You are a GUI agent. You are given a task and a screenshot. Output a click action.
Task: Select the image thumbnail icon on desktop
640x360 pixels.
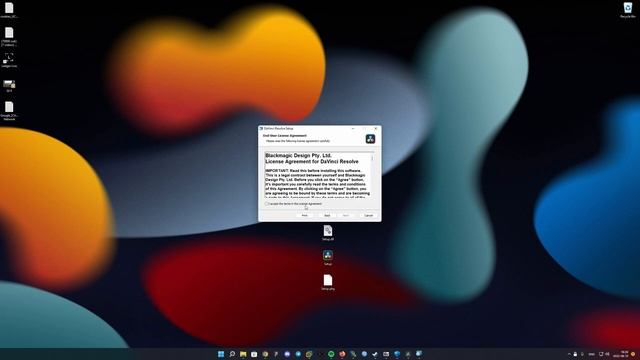[9, 86]
